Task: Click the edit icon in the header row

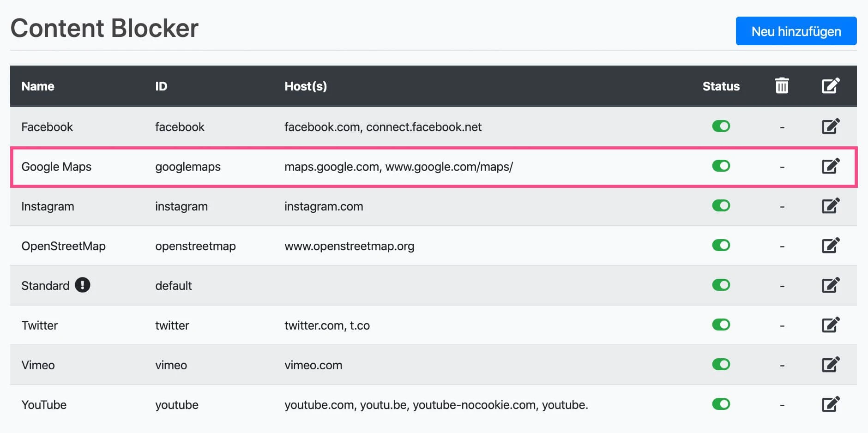Action: coord(831,85)
